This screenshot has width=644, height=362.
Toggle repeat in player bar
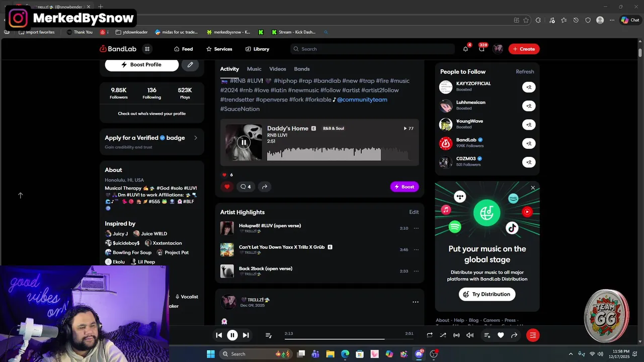pos(430,335)
